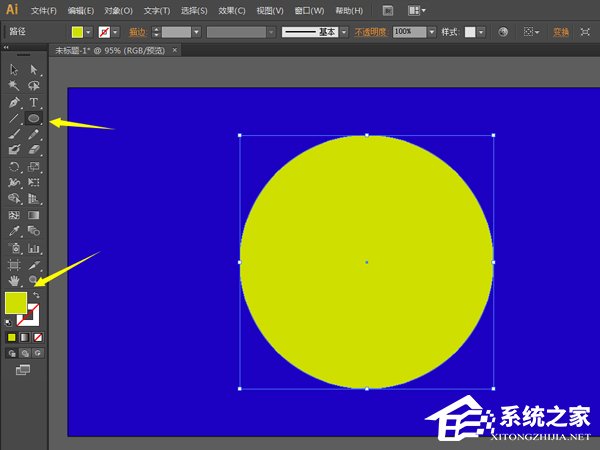This screenshot has height=450, width=600.
Task: Select the Selection tool (black arrow)
Action: click(x=14, y=70)
